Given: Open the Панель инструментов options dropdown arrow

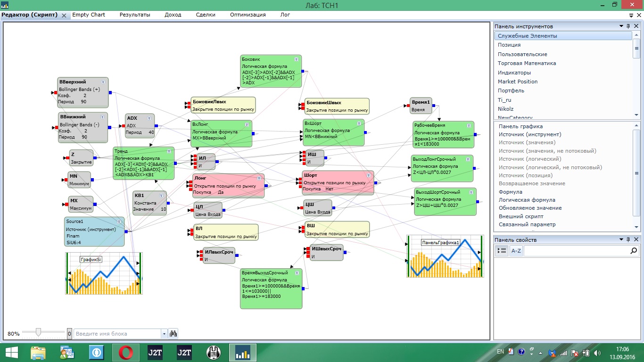Looking at the screenshot, I should [x=622, y=26].
